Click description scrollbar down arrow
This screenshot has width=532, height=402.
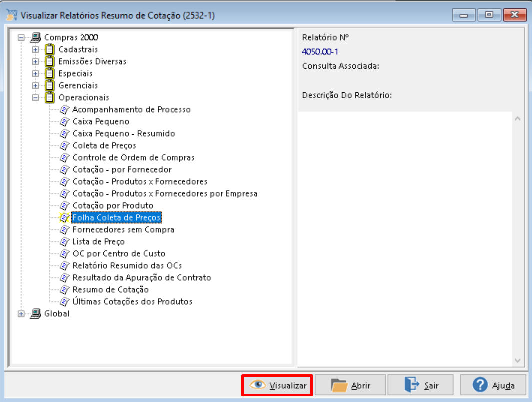tap(518, 361)
